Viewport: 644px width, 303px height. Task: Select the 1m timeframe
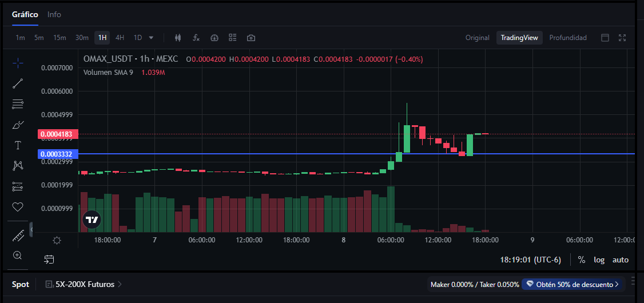coord(20,38)
